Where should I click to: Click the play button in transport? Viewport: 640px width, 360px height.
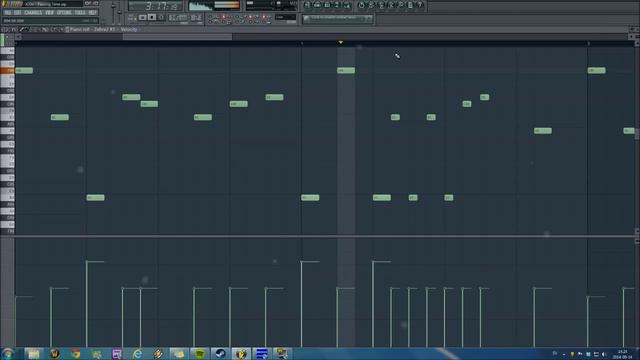[x=142, y=18]
